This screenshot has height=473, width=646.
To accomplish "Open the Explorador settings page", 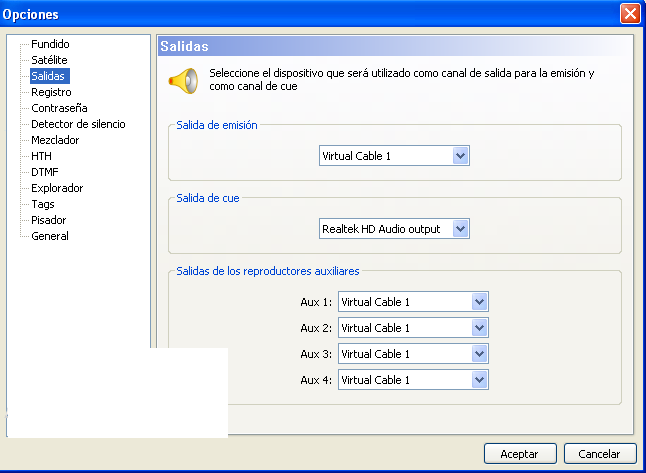I will pyautogui.click(x=57, y=188).
